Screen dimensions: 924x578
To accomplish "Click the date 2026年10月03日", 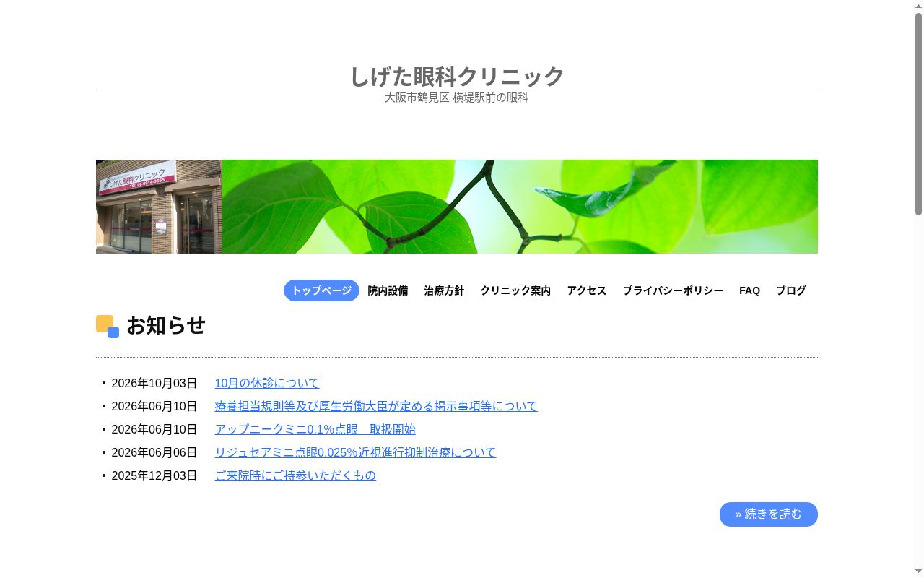I will coord(154,383).
